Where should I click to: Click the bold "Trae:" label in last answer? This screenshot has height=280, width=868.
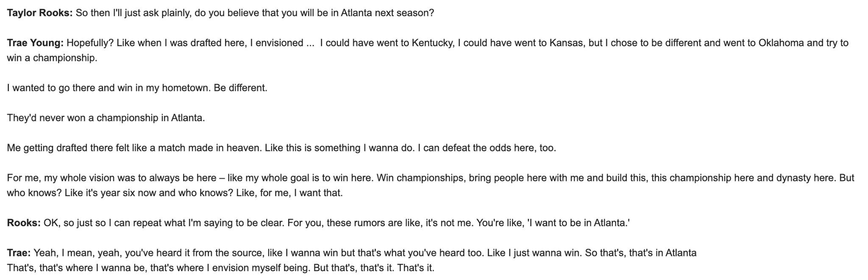[19, 253]
